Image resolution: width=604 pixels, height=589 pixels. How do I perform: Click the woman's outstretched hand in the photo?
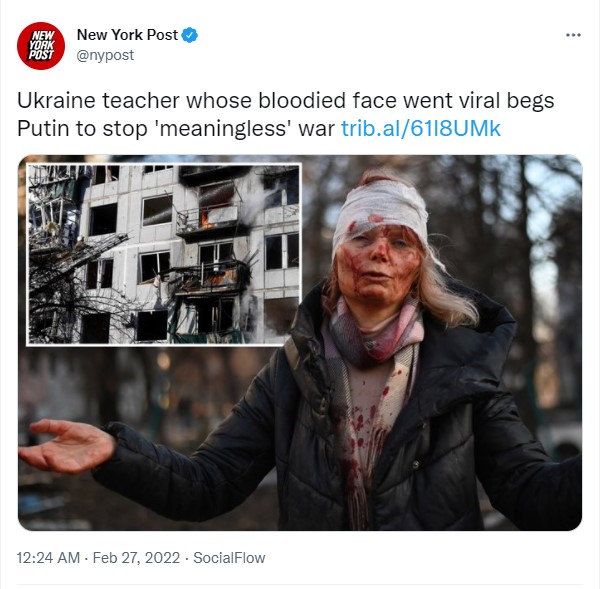tap(66, 445)
